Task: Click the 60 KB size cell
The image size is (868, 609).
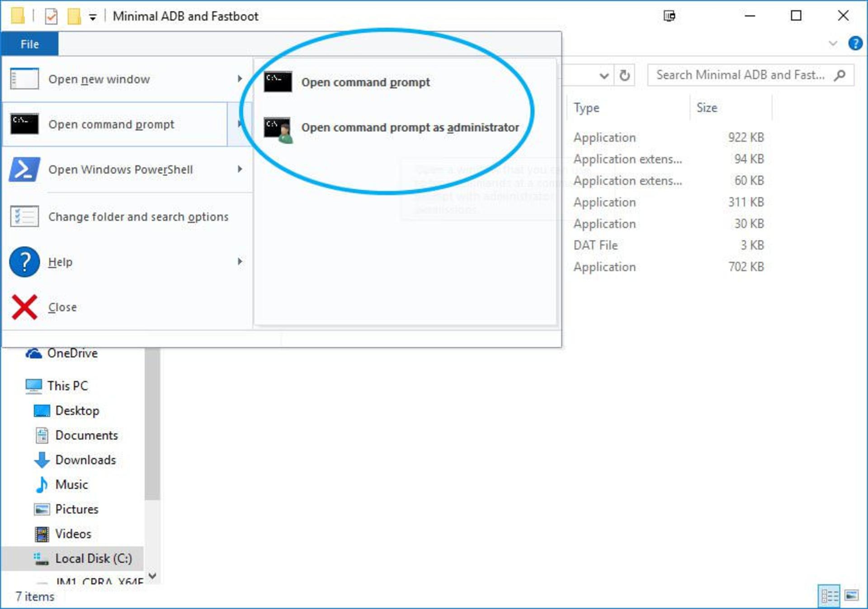Action: coord(749,181)
